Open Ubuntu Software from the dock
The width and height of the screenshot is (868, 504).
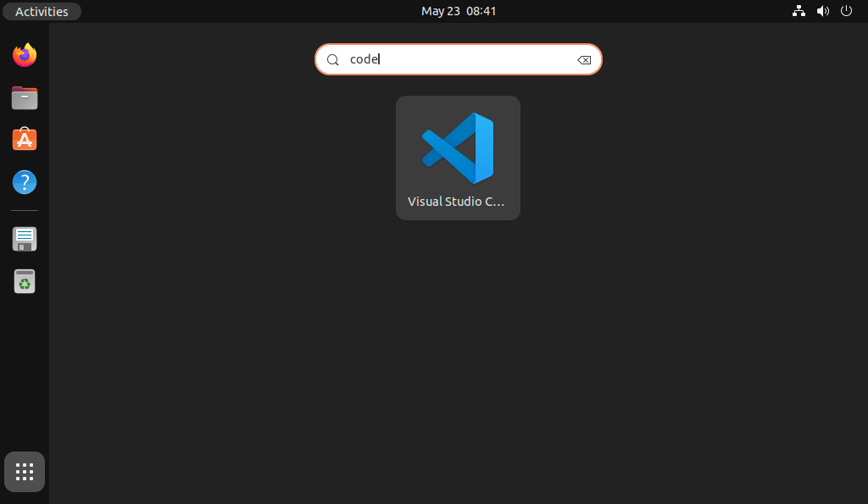point(24,139)
